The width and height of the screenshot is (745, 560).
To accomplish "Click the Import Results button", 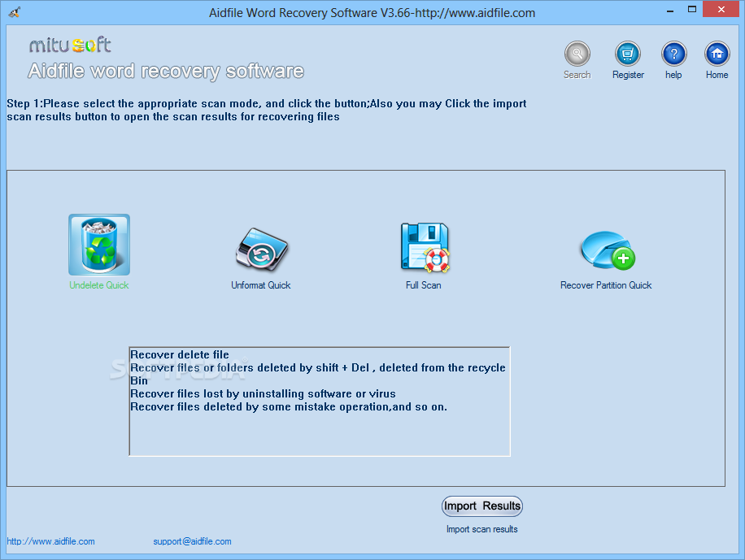I will point(481,506).
